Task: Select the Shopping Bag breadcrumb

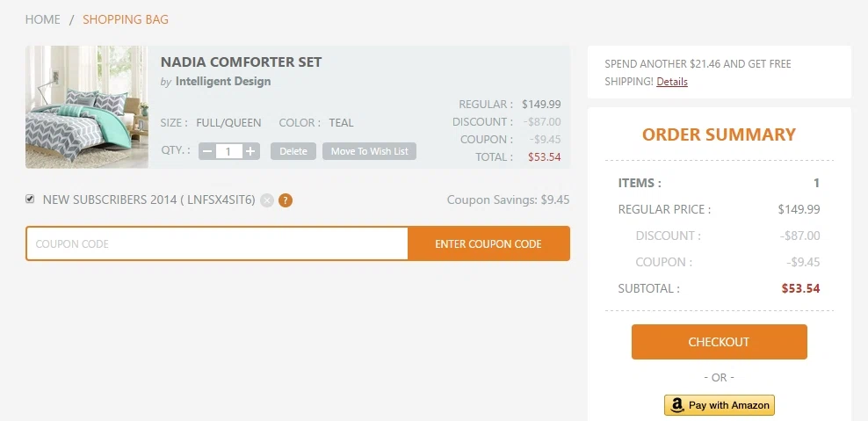Action: (x=126, y=19)
